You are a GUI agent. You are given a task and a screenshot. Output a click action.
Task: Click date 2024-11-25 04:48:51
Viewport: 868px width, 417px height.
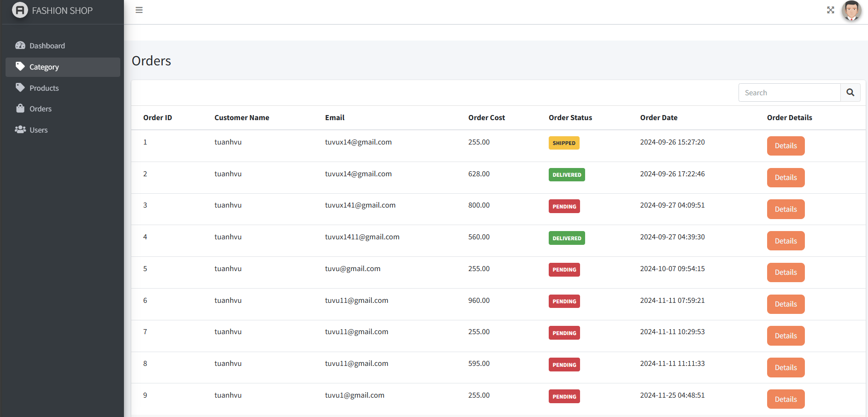point(673,395)
